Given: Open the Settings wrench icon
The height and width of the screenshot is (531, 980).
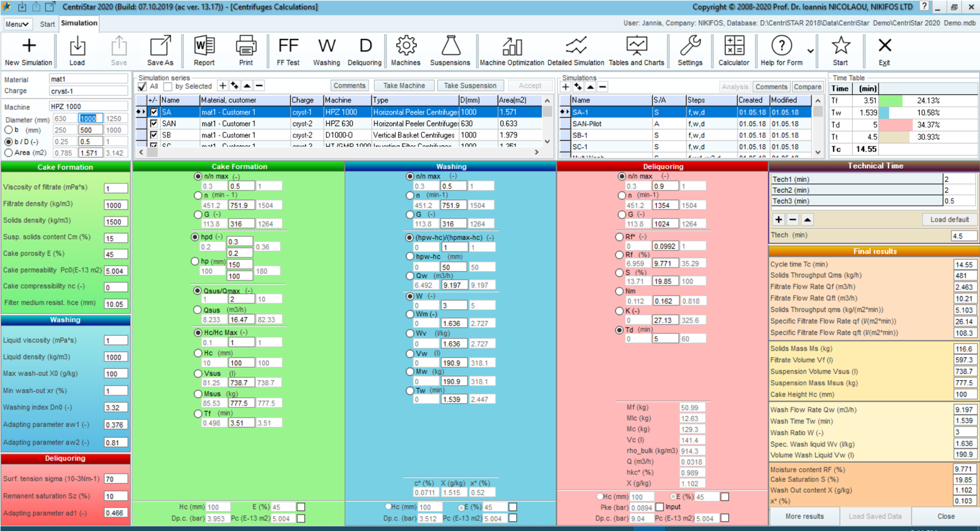Looking at the screenshot, I should click(x=690, y=52).
